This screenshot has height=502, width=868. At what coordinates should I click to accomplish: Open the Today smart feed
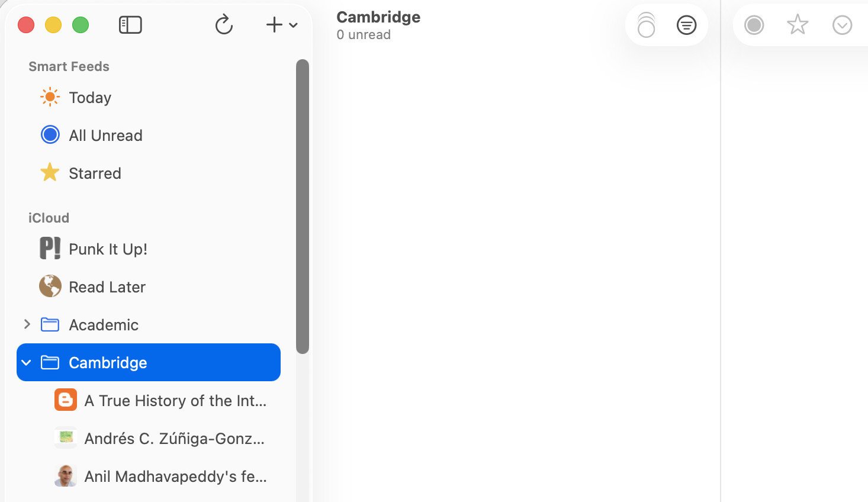(x=90, y=98)
